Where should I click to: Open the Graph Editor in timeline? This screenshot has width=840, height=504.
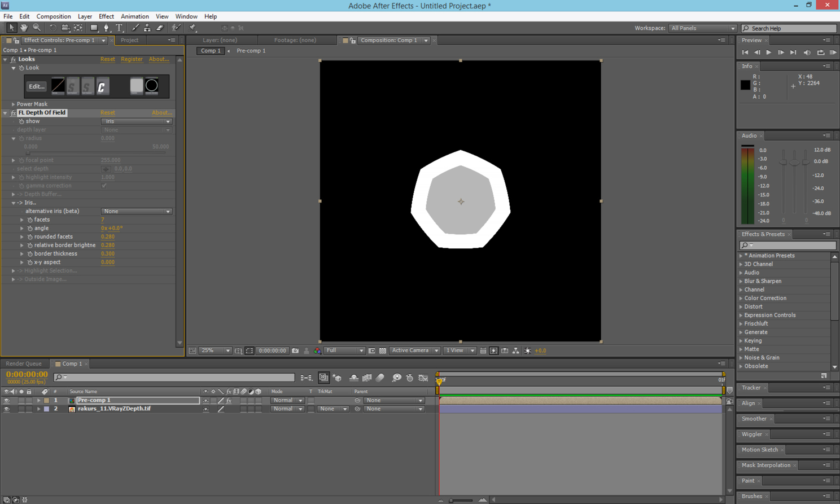pyautogui.click(x=423, y=378)
